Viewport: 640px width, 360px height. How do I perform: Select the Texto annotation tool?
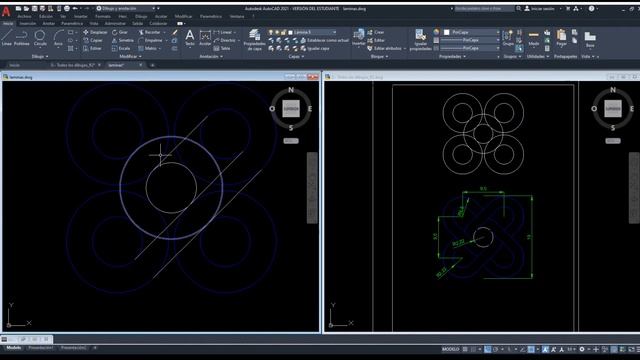coord(190,38)
